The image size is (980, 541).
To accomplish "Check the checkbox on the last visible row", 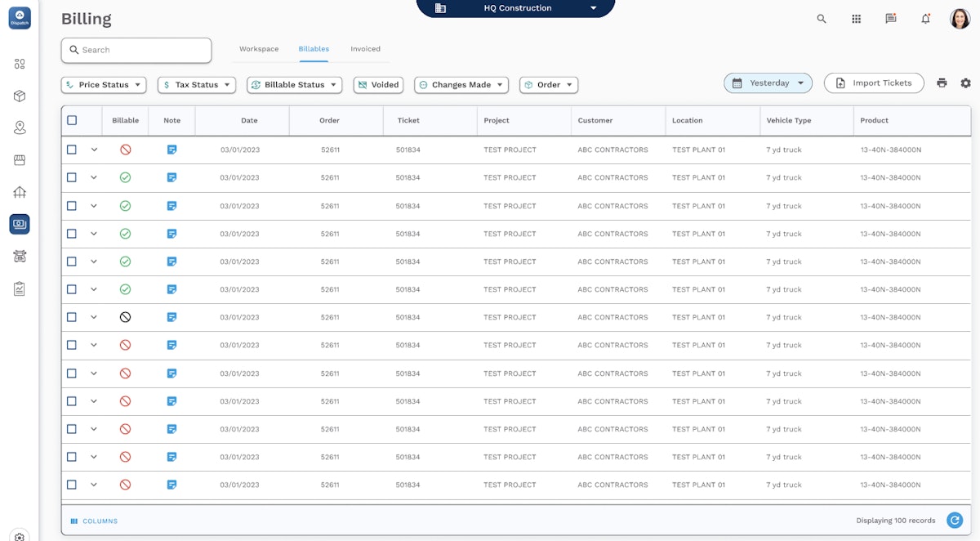I will point(71,484).
